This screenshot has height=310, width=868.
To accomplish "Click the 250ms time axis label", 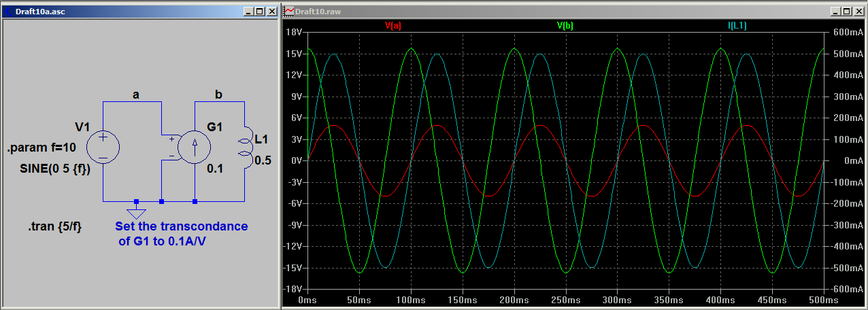I will coord(565,299).
